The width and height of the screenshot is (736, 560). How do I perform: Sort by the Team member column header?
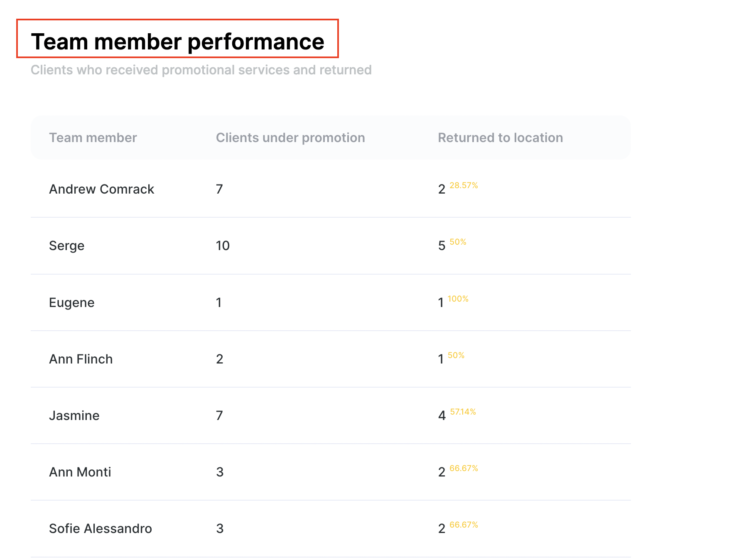coord(93,138)
